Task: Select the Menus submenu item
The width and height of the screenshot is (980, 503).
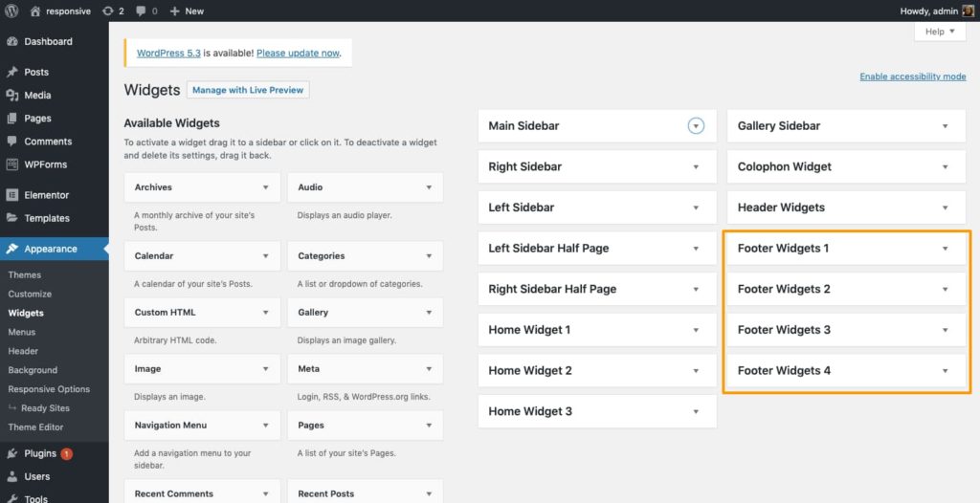Action: [21, 332]
